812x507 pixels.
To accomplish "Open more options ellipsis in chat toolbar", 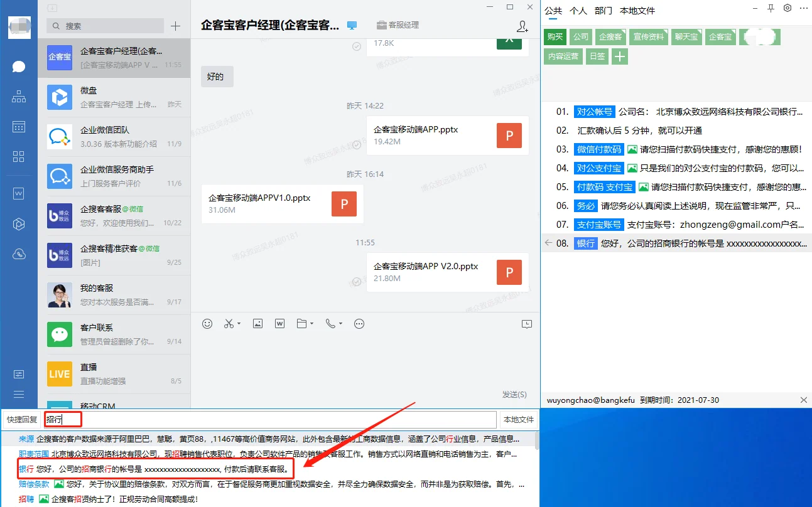I will 359,324.
